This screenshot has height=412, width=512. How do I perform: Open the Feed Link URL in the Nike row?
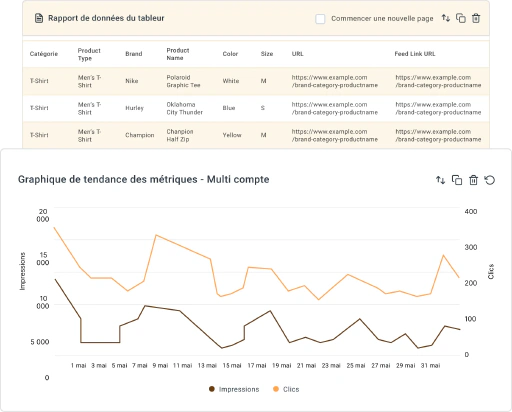438,81
